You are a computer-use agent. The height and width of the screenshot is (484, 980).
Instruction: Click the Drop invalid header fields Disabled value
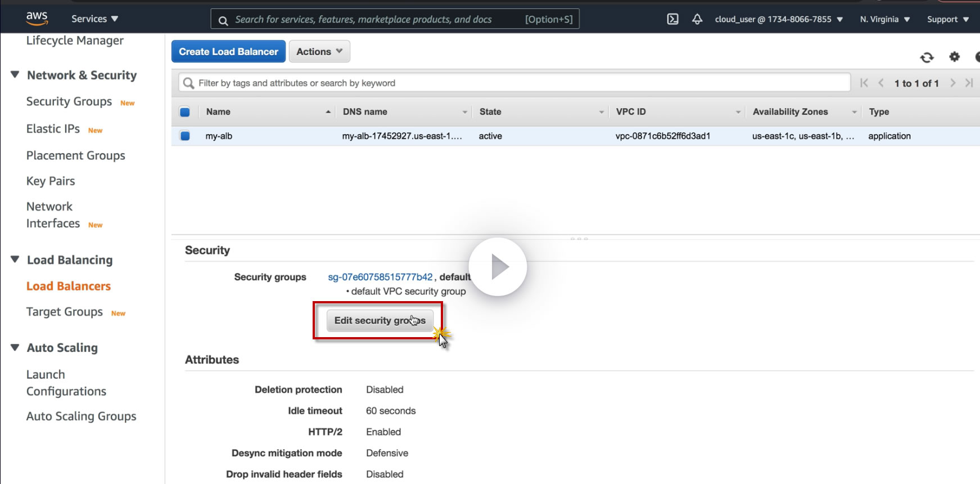tap(385, 474)
